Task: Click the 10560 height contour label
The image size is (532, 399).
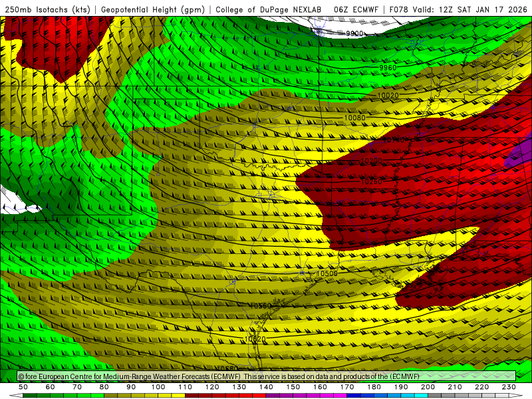Action: click(x=260, y=306)
